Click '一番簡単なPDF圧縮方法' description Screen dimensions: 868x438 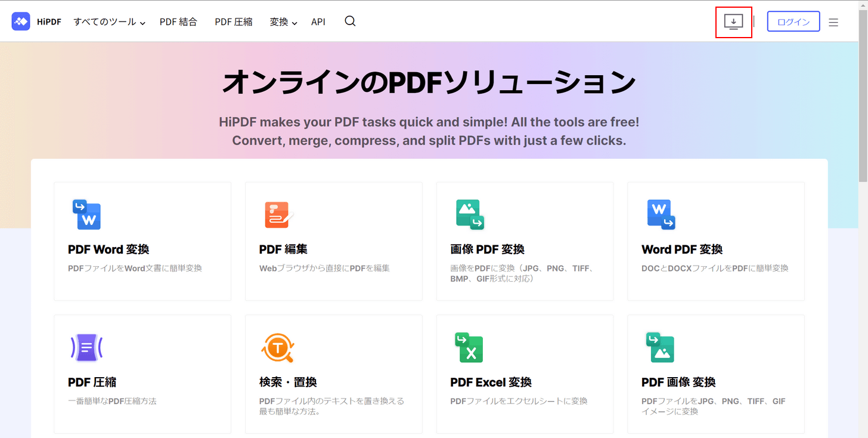pyautogui.click(x=112, y=402)
